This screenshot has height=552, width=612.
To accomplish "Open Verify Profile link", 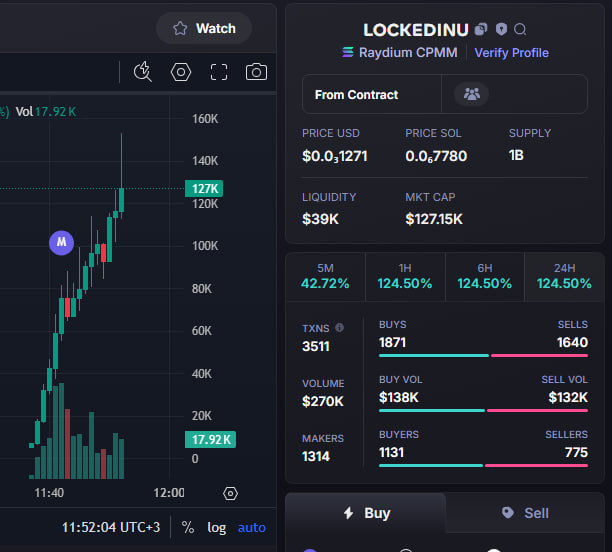I will pyautogui.click(x=511, y=53).
